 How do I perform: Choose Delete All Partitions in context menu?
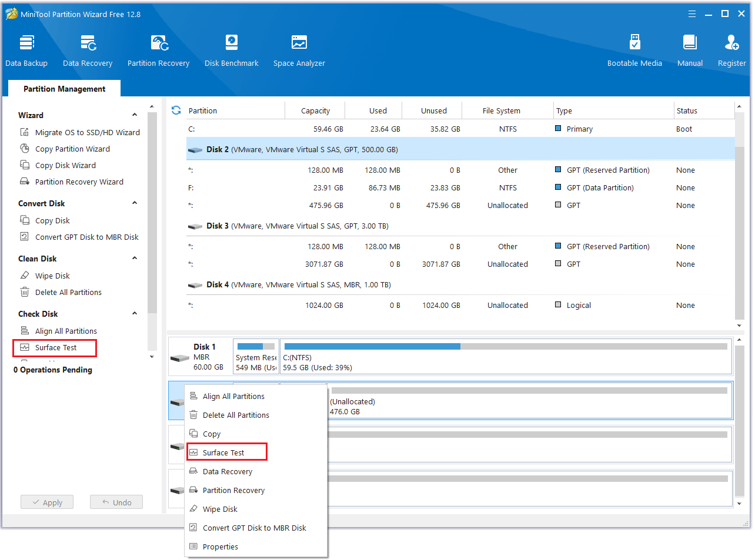(x=256, y=415)
